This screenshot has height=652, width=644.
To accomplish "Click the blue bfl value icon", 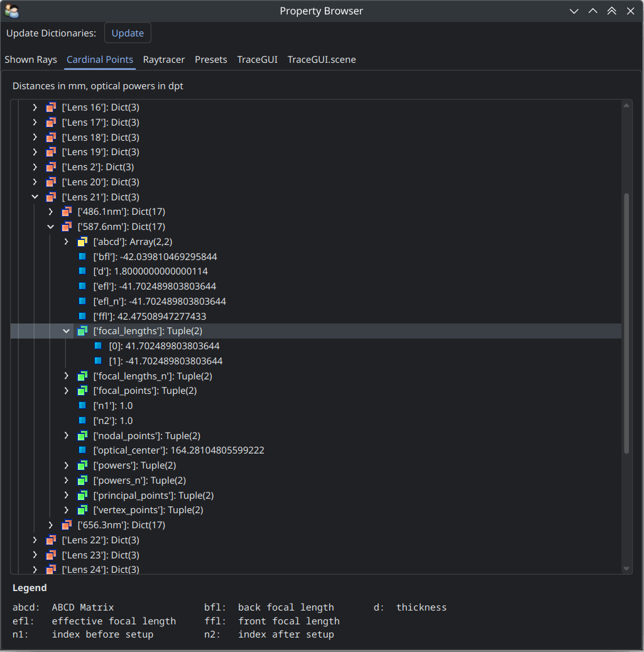I will 82,256.
